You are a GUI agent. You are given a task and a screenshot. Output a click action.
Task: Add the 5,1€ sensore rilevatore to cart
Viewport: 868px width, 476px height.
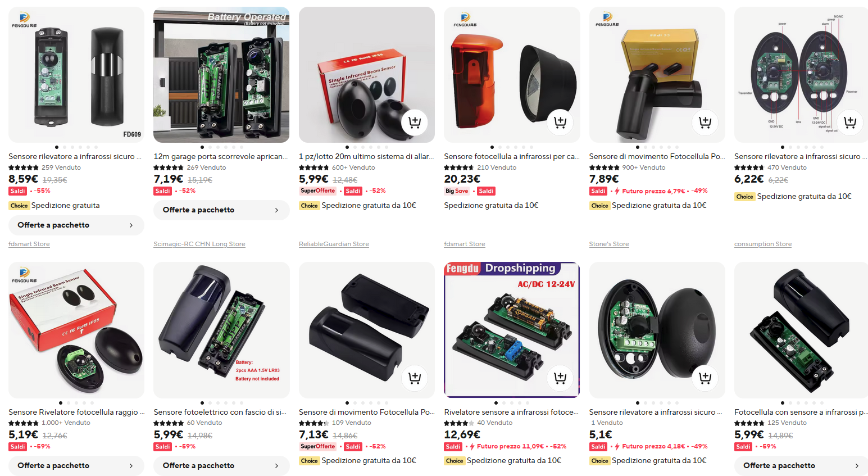[x=705, y=378]
